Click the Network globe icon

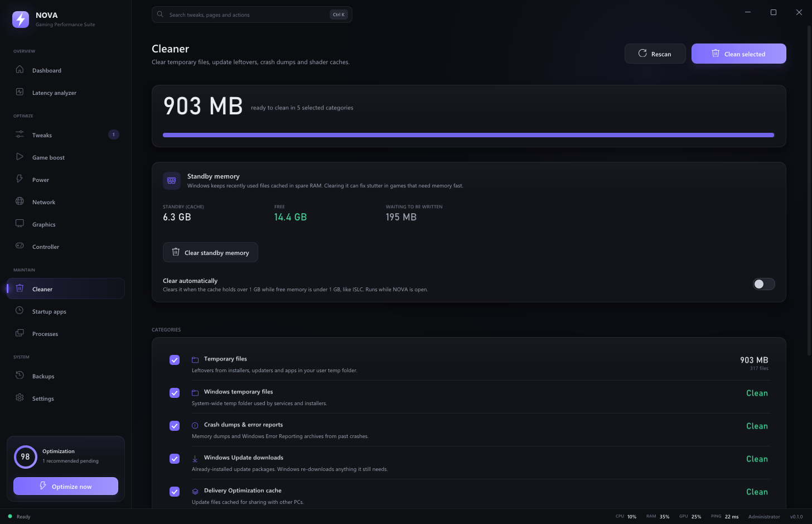point(20,201)
